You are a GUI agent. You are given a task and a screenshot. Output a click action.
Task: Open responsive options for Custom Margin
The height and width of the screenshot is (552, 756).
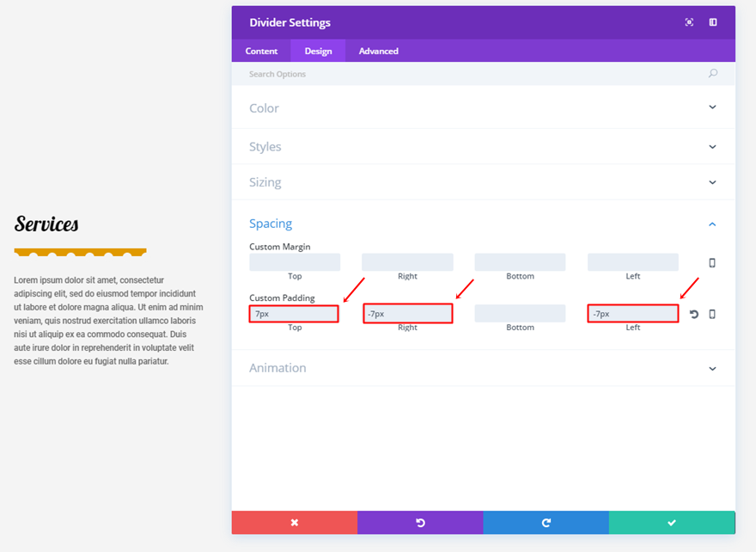pyautogui.click(x=712, y=263)
